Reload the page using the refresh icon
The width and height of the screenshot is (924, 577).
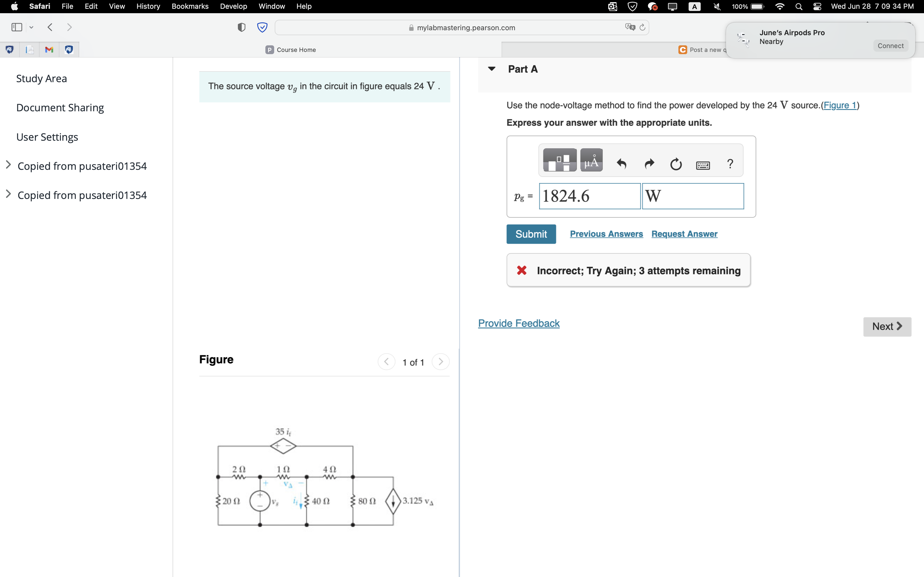(x=642, y=27)
